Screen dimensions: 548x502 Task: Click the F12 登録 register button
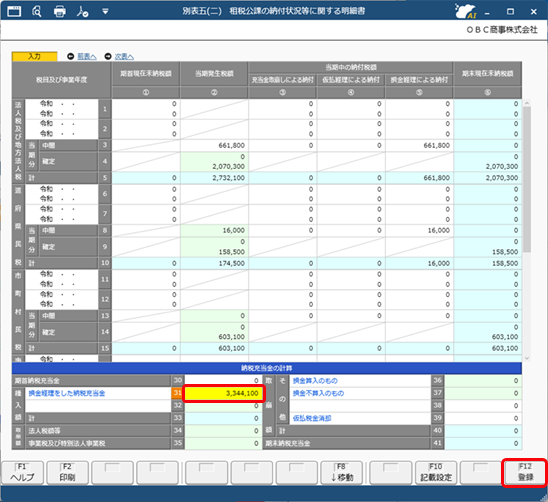tap(525, 472)
